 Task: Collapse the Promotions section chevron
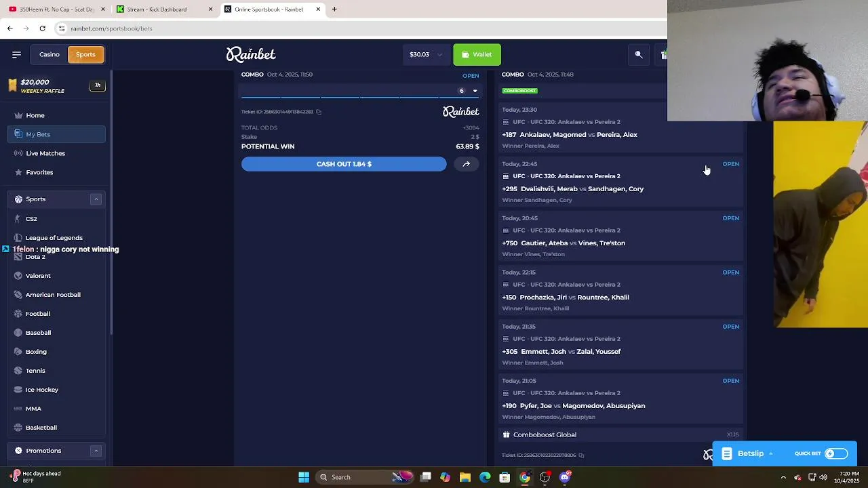96,451
